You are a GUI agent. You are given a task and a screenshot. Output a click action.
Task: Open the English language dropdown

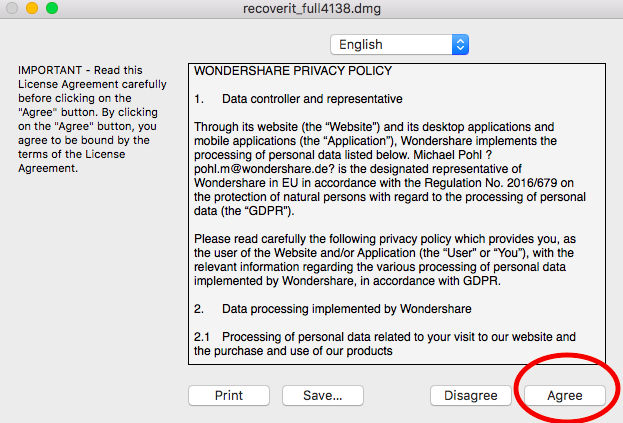point(399,44)
